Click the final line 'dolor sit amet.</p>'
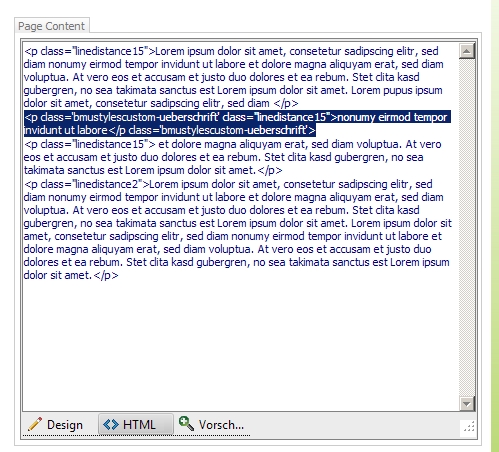 (71, 275)
